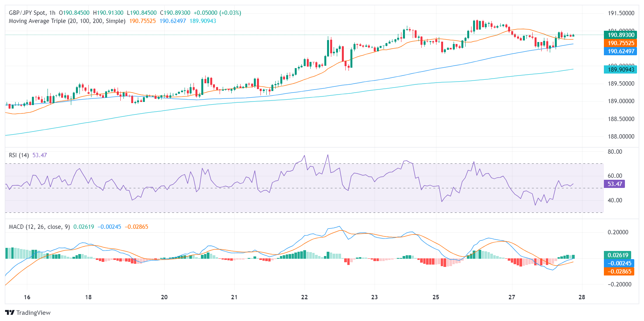Click the GBP/JPY Spot symbol title
The height and width of the screenshot is (321, 644).
tap(27, 13)
